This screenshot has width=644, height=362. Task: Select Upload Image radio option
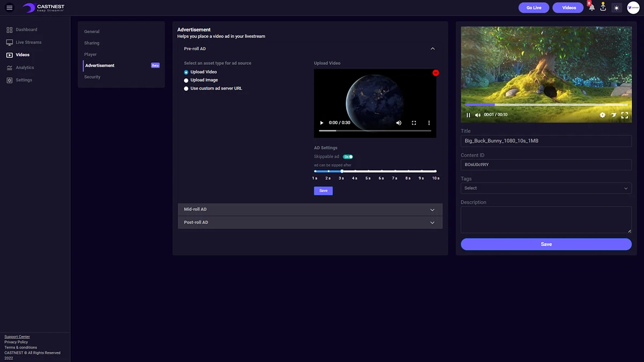[x=186, y=80]
